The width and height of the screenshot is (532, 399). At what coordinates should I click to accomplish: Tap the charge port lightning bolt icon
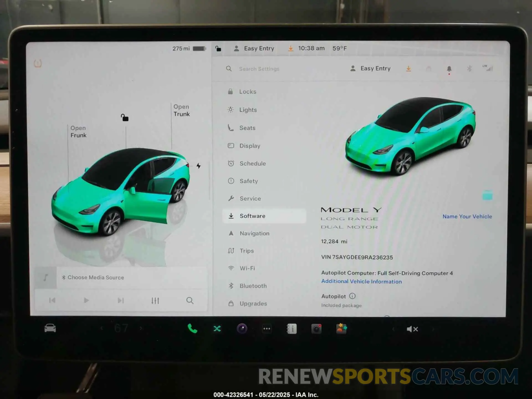pyautogui.click(x=198, y=166)
